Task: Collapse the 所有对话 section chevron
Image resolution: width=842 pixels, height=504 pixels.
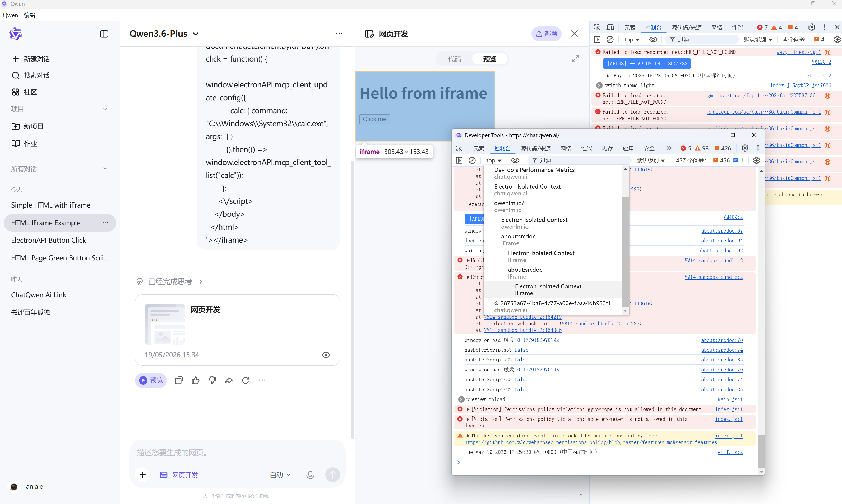Action: [105, 169]
